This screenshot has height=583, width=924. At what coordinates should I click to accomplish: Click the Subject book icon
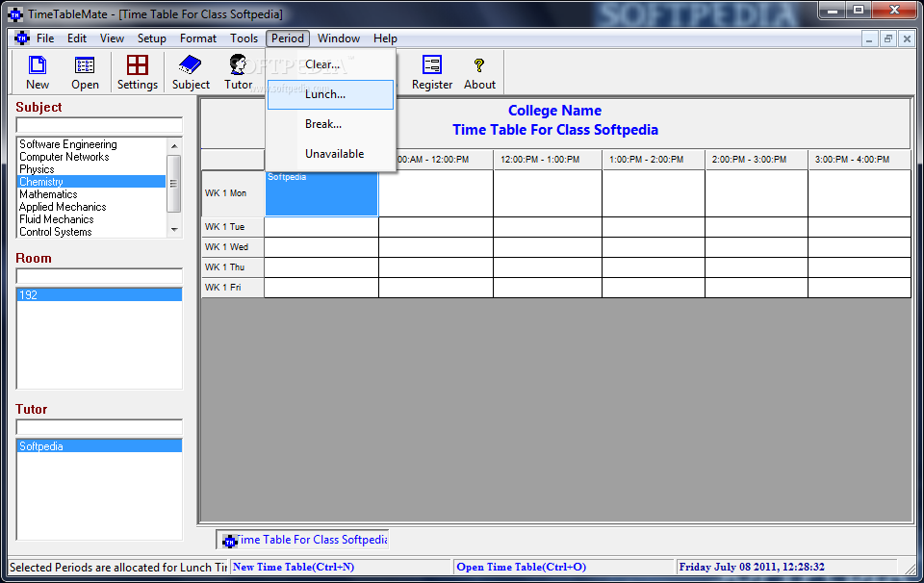tap(191, 64)
